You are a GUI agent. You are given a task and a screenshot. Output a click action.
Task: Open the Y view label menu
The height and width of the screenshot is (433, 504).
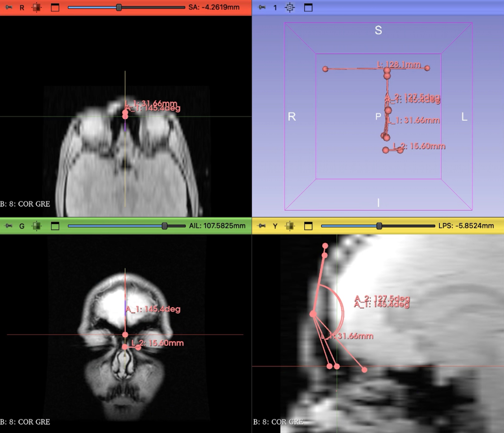(x=275, y=226)
